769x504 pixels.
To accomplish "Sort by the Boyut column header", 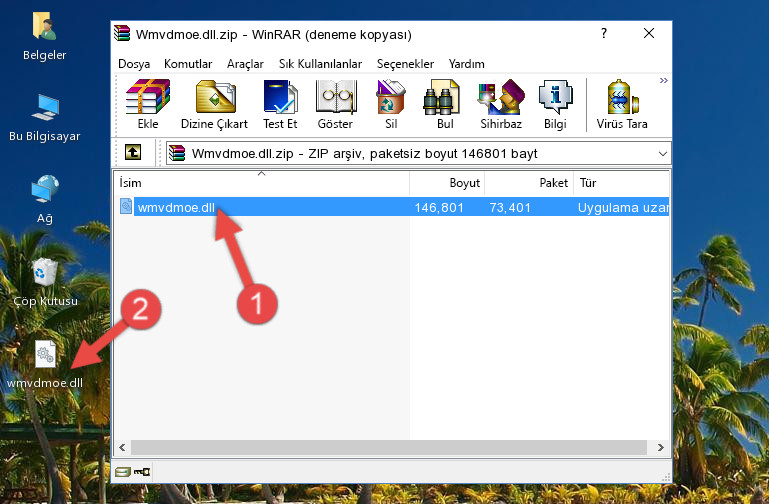I will point(447,183).
